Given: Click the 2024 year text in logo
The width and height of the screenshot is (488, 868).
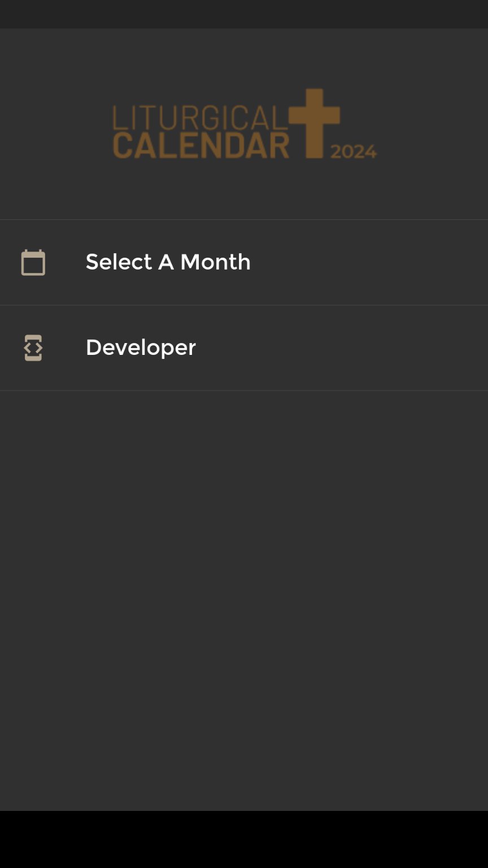Looking at the screenshot, I should 353,151.
